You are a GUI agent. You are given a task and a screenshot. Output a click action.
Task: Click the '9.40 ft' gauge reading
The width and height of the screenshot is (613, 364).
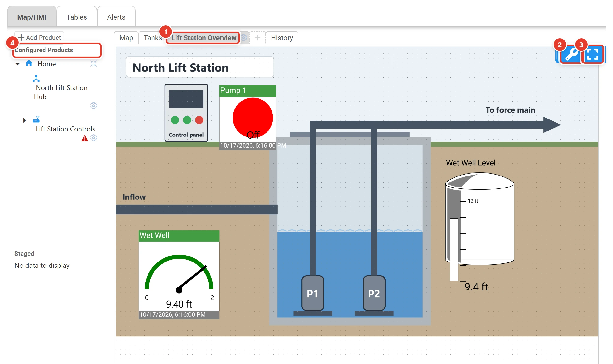click(179, 304)
